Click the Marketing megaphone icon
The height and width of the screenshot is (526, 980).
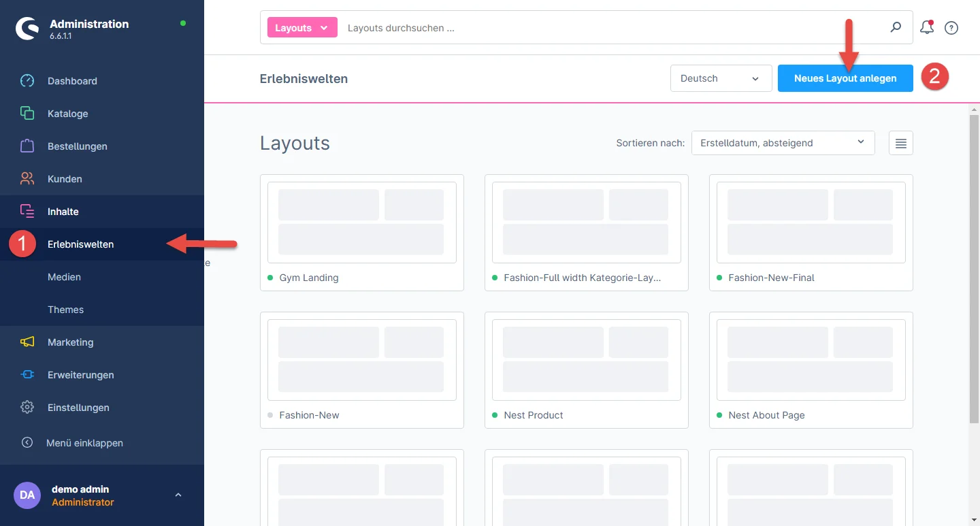click(27, 342)
